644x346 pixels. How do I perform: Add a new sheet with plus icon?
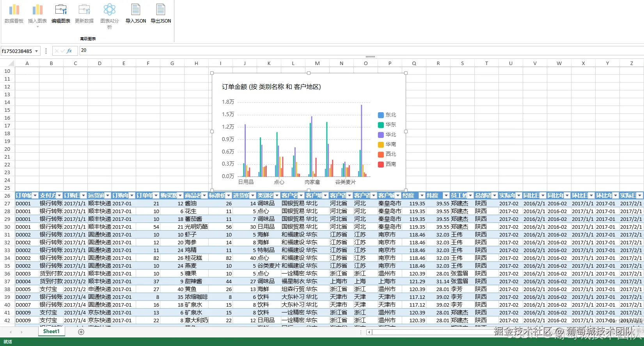click(x=81, y=332)
